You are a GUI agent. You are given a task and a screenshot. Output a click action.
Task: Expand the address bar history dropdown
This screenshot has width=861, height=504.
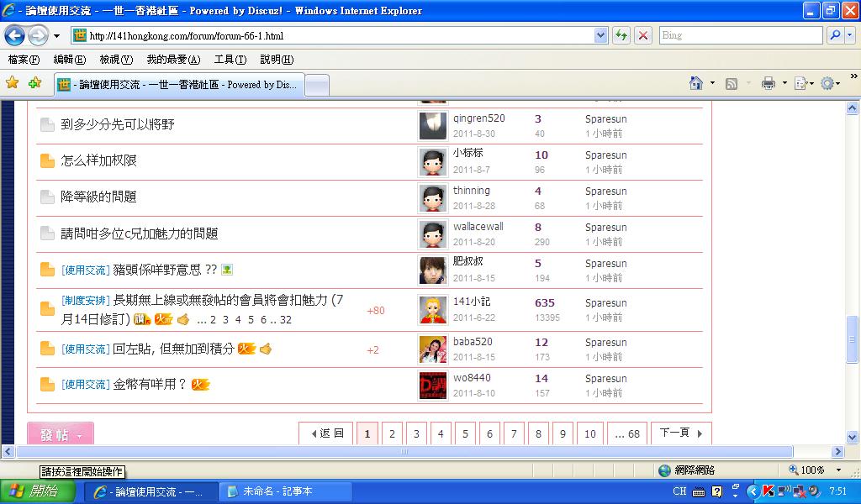(x=600, y=35)
